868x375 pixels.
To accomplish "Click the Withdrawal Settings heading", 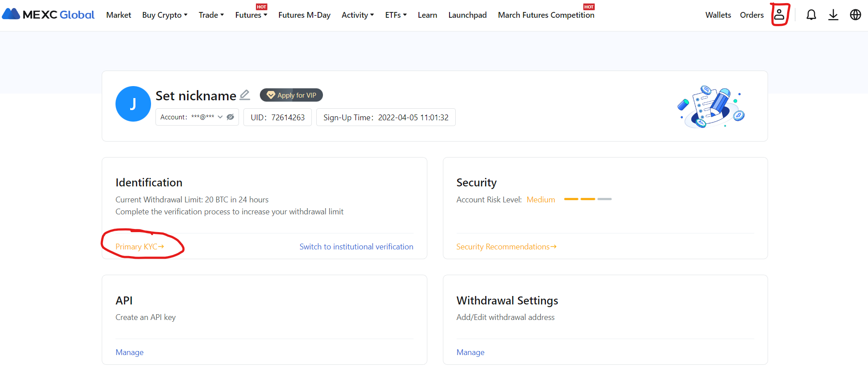I will click(507, 301).
